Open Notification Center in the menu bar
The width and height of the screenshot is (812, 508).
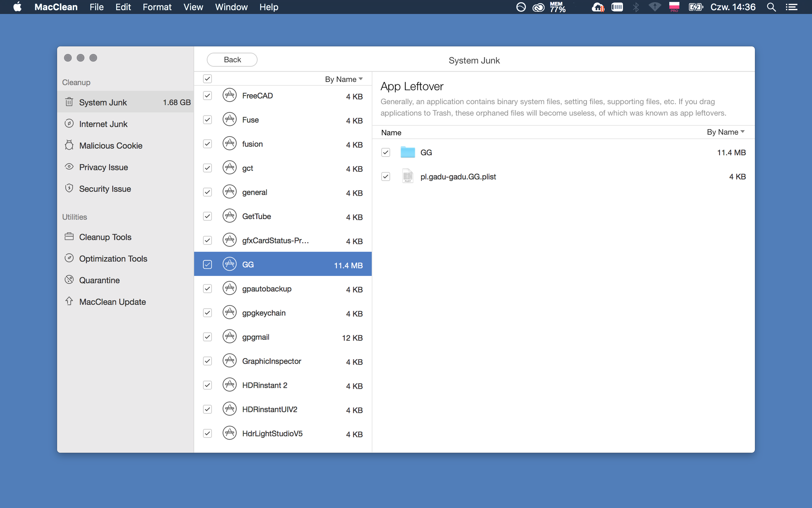tap(791, 7)
